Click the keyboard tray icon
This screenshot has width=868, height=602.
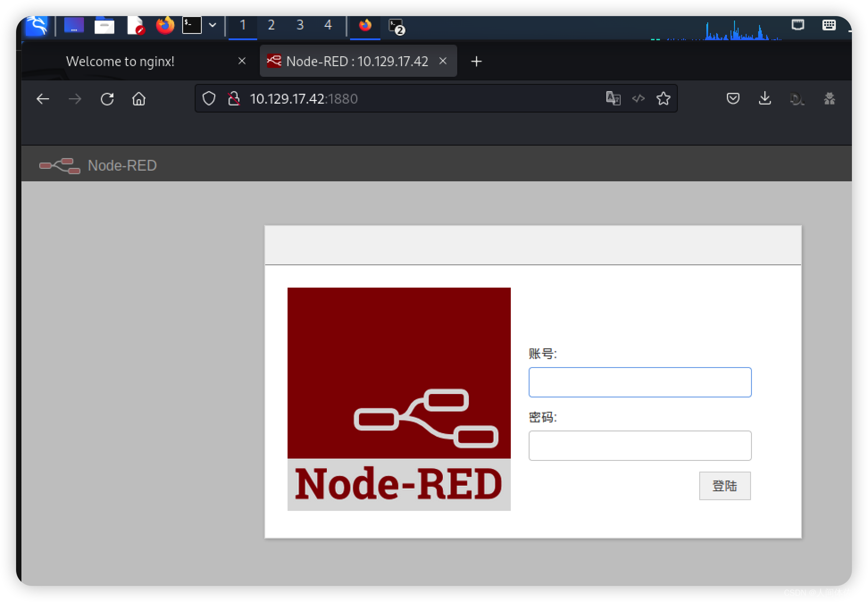pyautogui.click(x=829, y=25)
